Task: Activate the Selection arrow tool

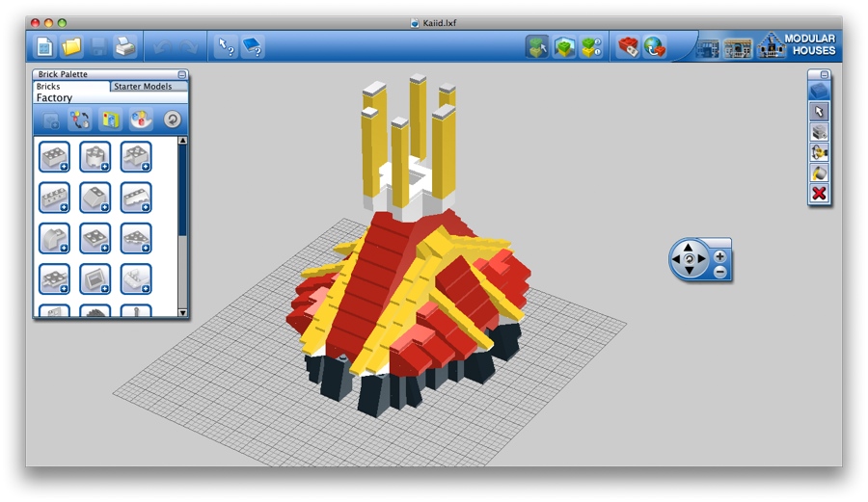Action: [x=819, y=112]
